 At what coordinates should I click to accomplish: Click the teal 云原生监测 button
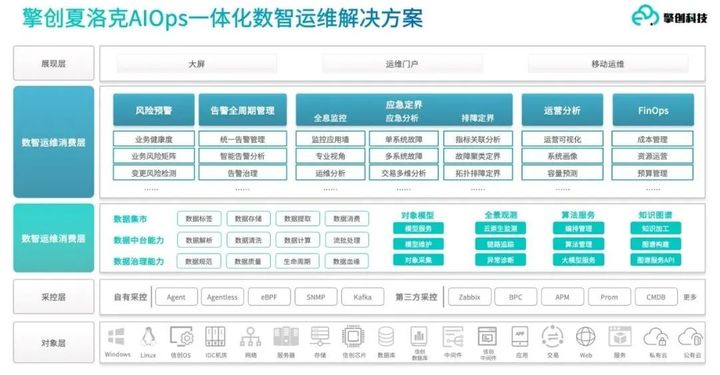click(500, 228)
